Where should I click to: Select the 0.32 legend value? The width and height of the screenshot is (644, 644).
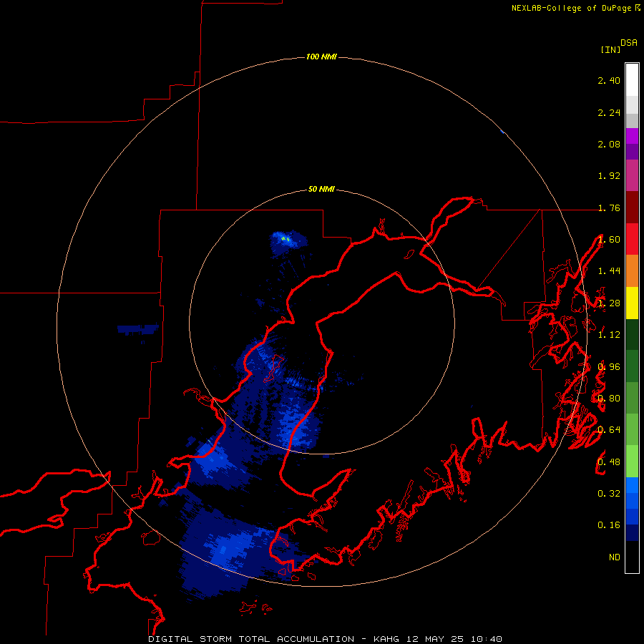(x=609, y=493)
